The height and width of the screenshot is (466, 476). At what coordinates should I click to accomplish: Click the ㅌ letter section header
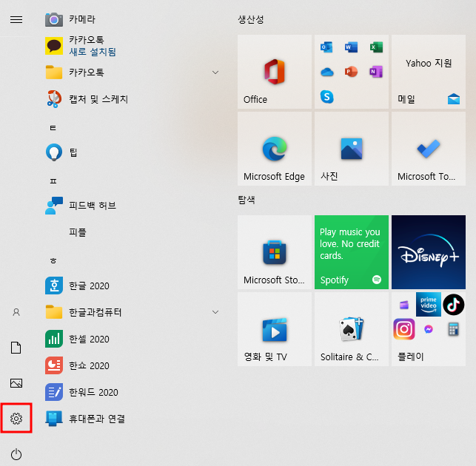coord(53,128)
